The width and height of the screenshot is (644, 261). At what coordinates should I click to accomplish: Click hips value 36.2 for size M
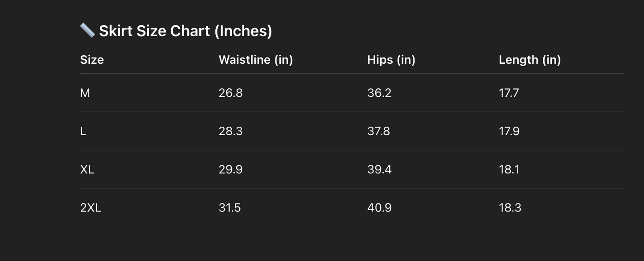pos(379,93)
